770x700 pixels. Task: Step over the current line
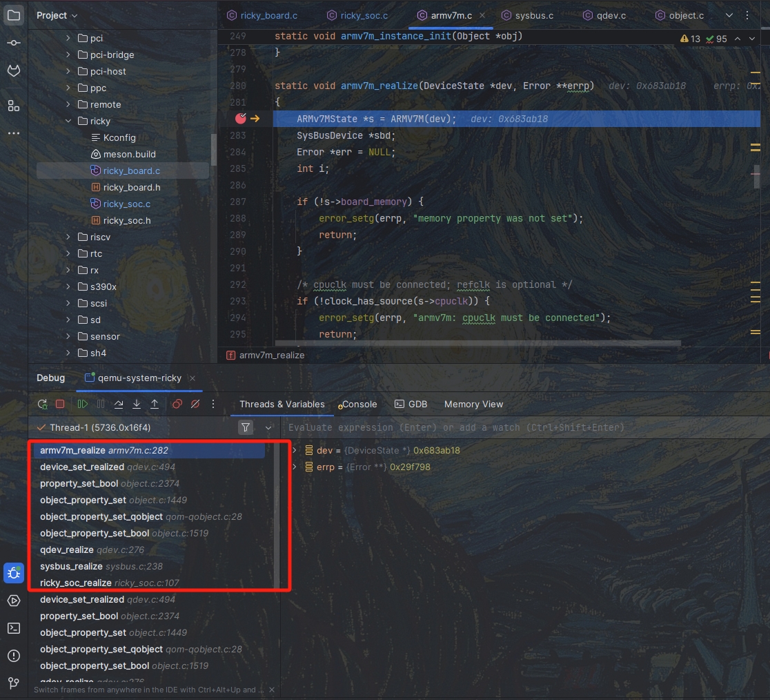click(x=119, y=404)
